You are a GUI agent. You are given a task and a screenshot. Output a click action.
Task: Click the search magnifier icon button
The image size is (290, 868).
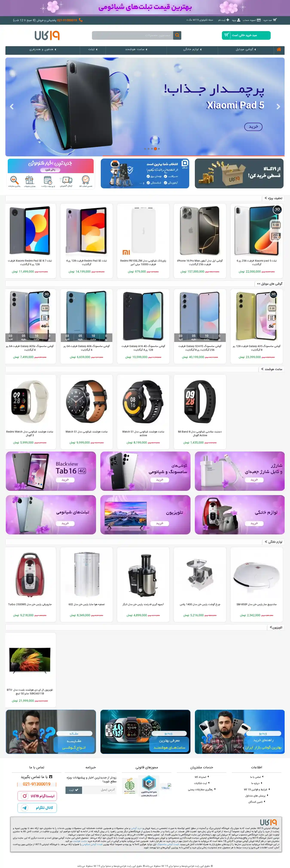(x=177, y=35)
